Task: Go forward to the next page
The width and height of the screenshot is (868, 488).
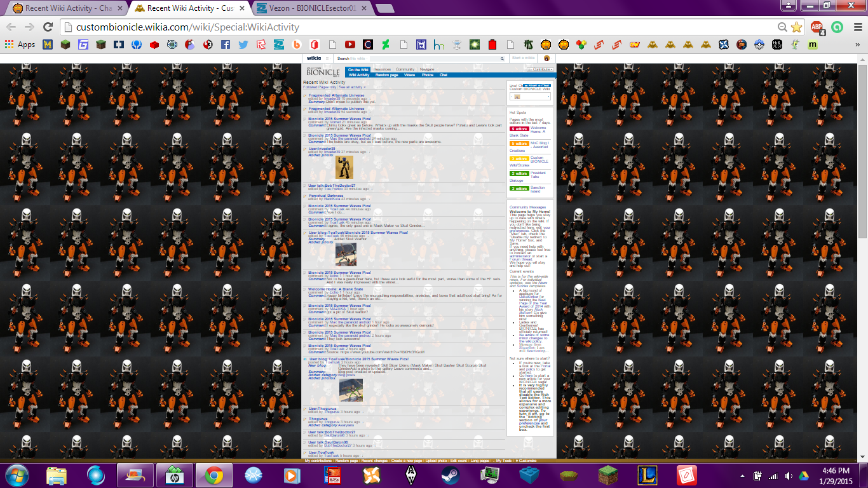Action: pos(29,27)
